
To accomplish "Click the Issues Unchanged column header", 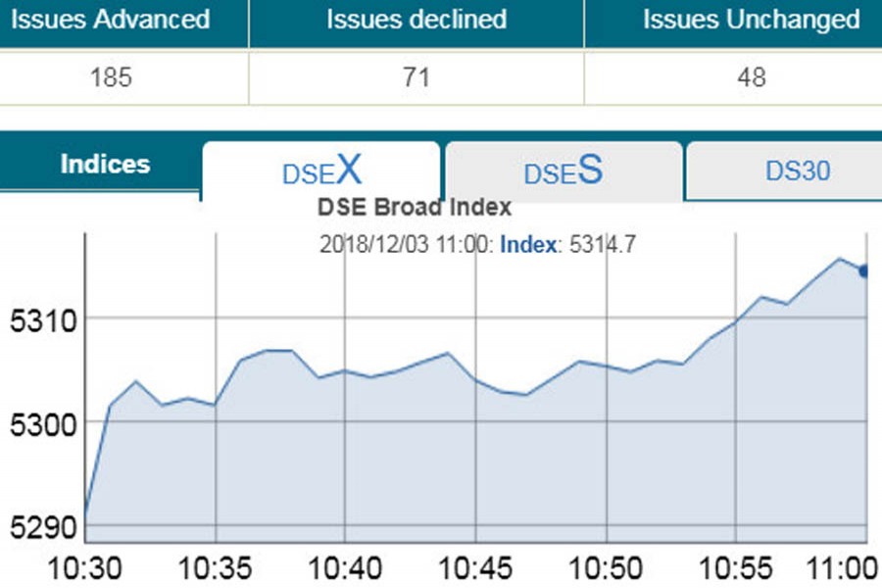I will tap(752, 20).
